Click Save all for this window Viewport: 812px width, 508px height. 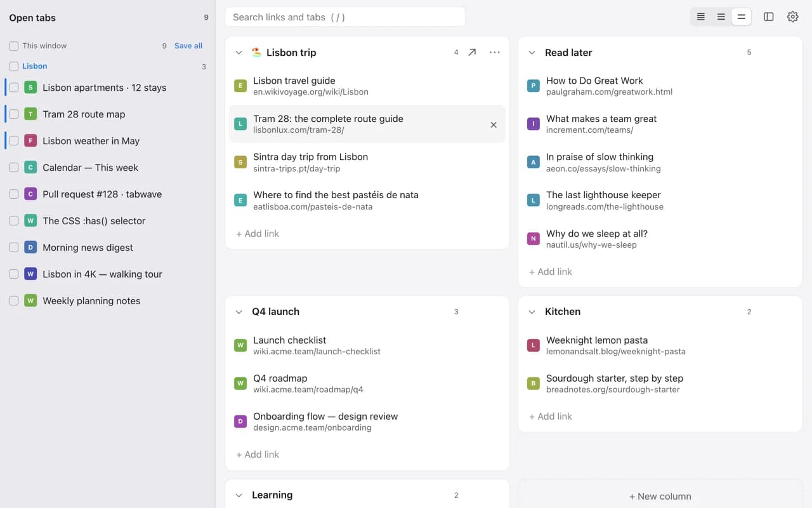click(188, 46)
